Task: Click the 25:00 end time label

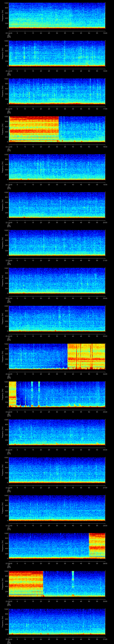Action: point(105,412)
